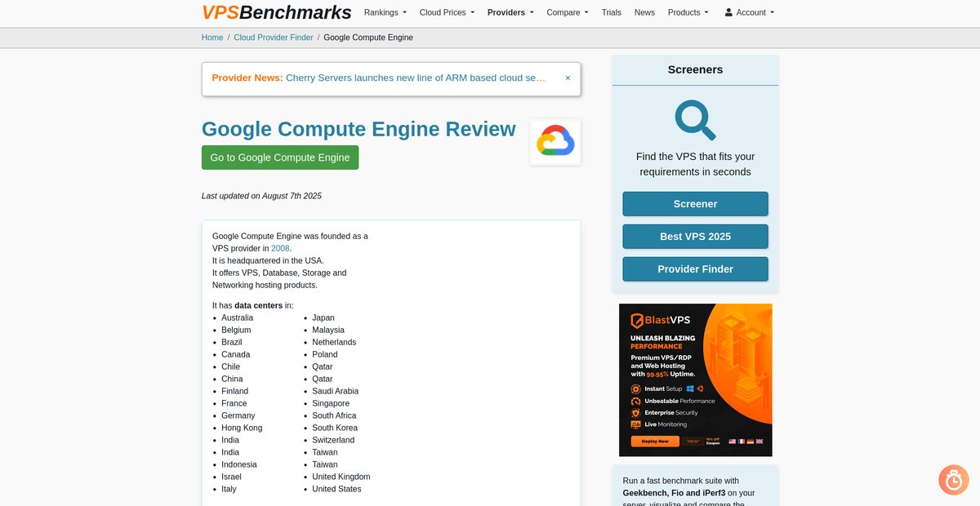Click the Screener button
The width and height of the screenshot is (980, 506).
pyautogui.click(x=696, y=204)
